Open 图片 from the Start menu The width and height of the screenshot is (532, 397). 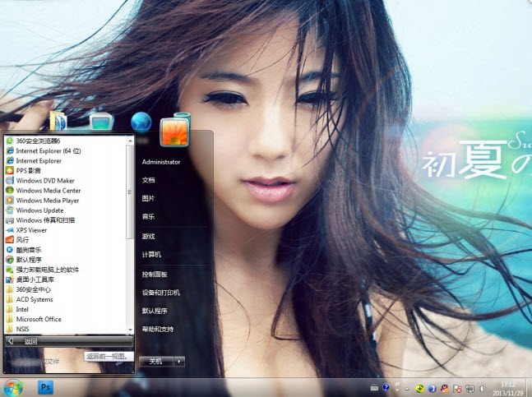click(148, 198)
